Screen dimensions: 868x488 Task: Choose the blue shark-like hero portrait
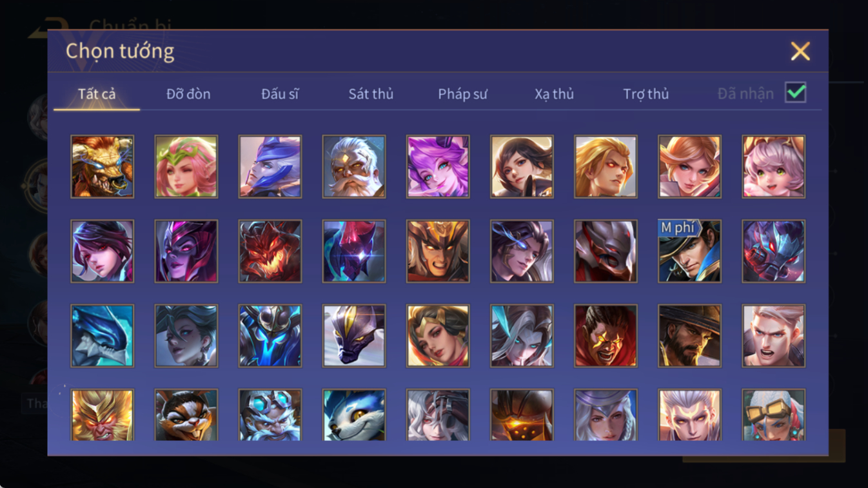click(103, 336)
